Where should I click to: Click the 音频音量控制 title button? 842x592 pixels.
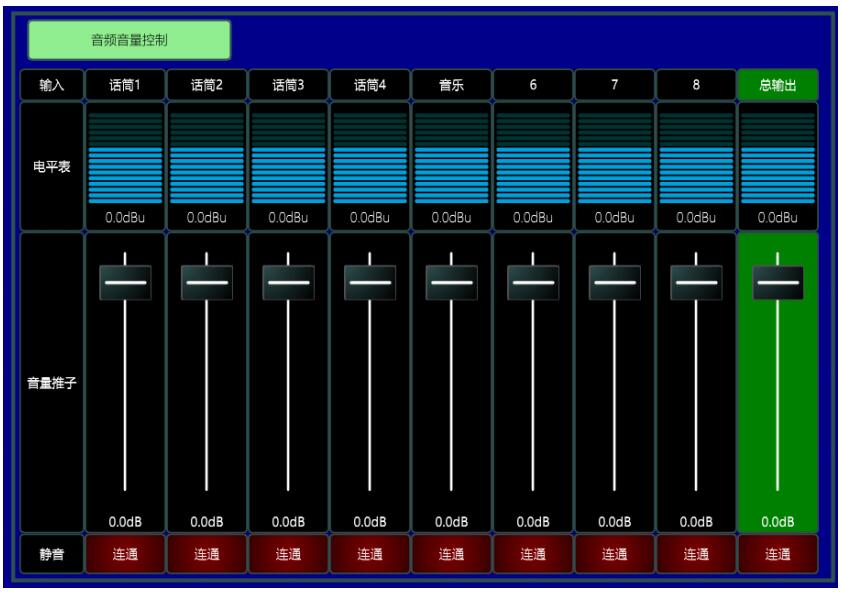tap(129, 40)
